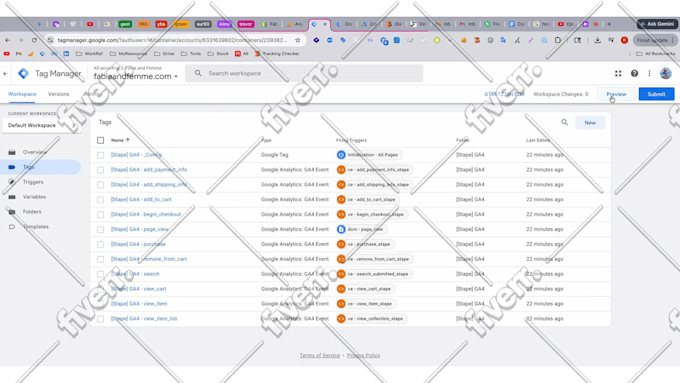Click the Ask Gemini button
This screenshot has height=383, width=680.
pyautogui.click(x=657, y=24)
